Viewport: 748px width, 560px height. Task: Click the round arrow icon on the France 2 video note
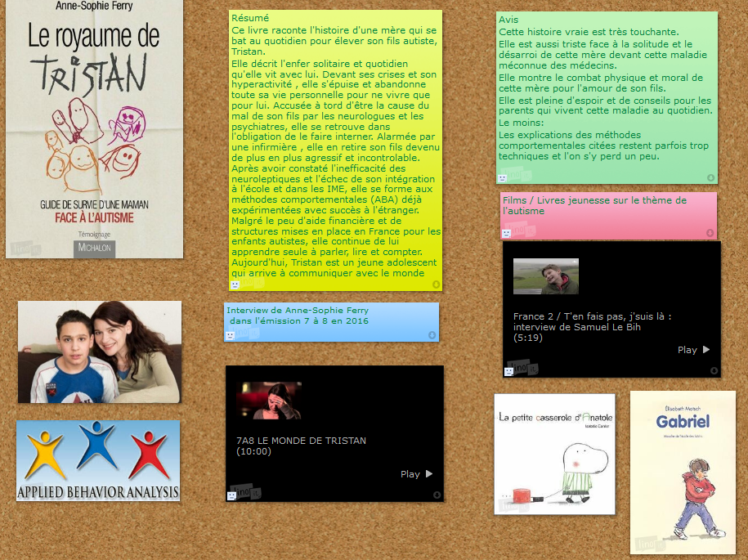[x=714, y=370]
